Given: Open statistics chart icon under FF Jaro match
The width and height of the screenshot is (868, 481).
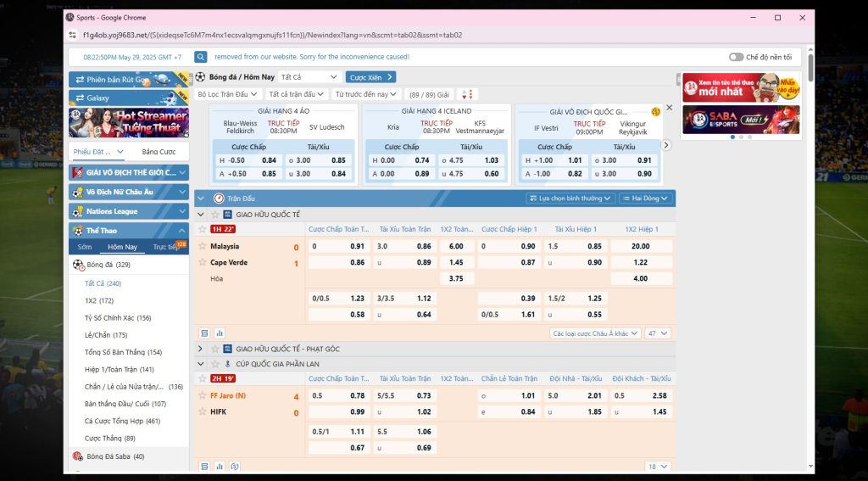Looking at the screenshot, I should coord(220,467).
